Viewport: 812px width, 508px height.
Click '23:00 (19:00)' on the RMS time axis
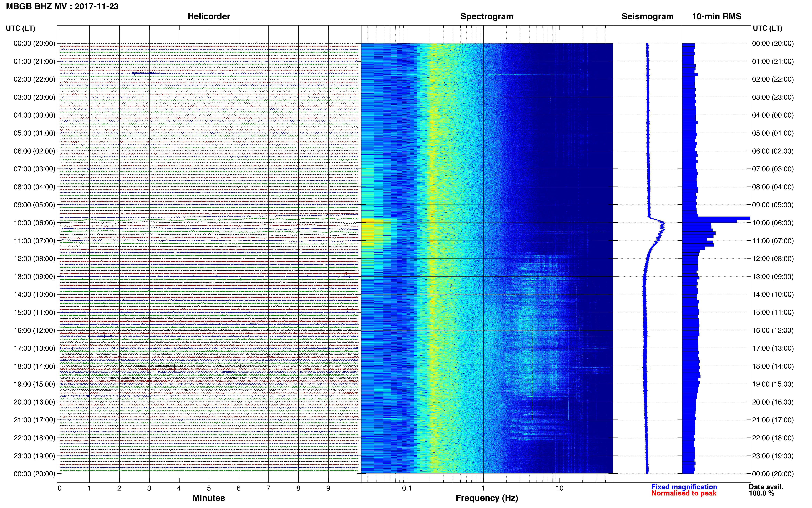tap(773, 456)
